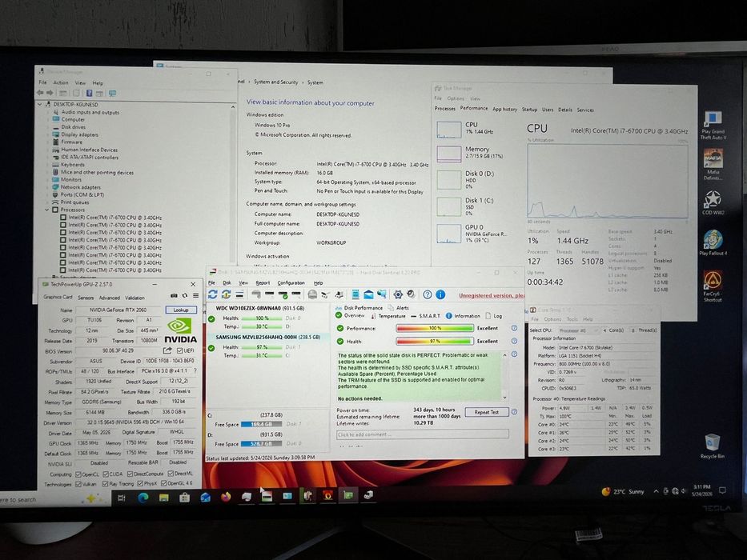Open the Mafia Definitive Edition desktop icon
The height and width of the screenshot is (560, 747).
(x=713, y=165)
